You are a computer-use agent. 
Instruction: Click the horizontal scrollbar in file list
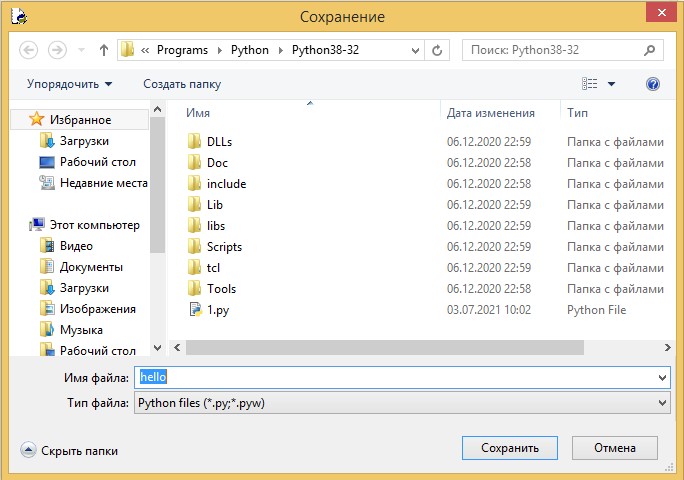(380, 347)
